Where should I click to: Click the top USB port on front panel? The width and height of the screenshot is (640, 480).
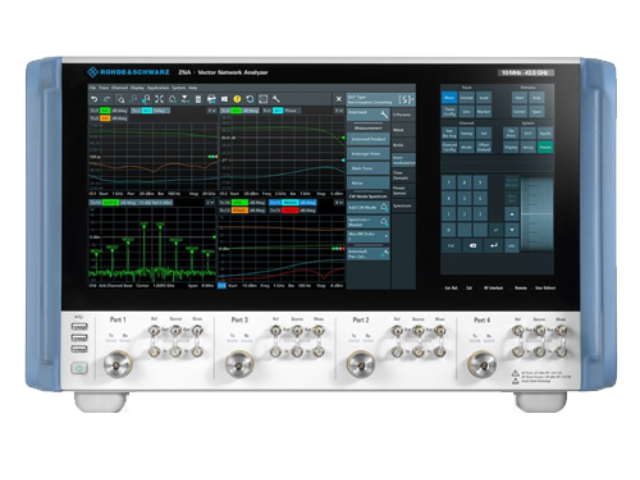click(x=79, y=327)
